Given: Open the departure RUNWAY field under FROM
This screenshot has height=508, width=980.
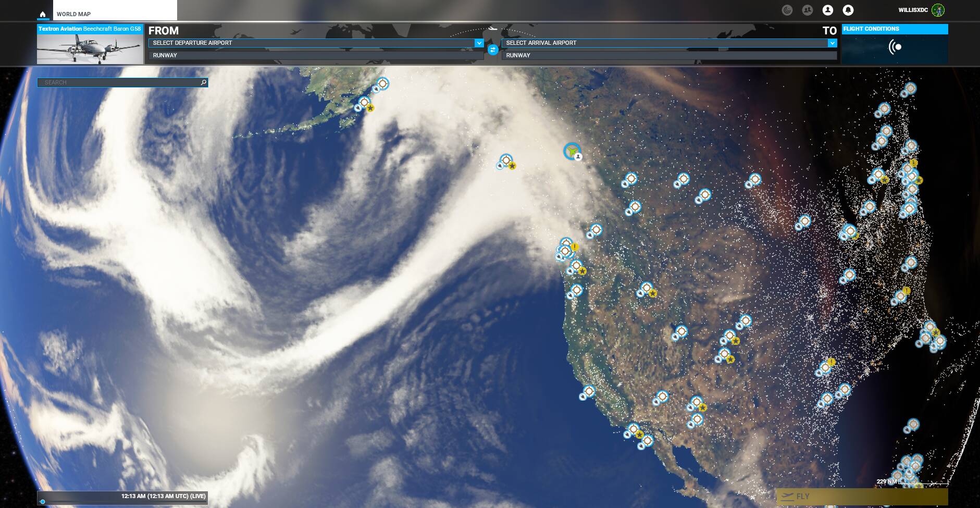Looking at the screenshot, I should tap(316, 55).
